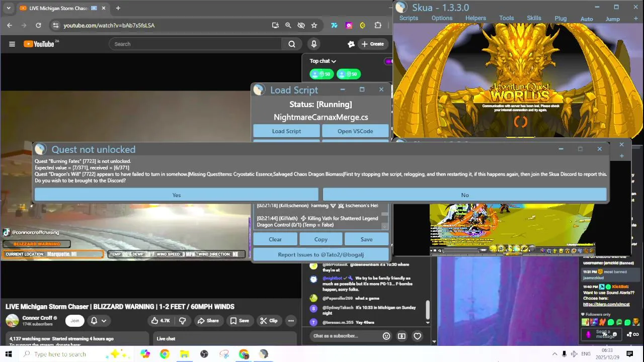Share the video
This screenshot has height=362, width=644.
click(x=208, y=321)
